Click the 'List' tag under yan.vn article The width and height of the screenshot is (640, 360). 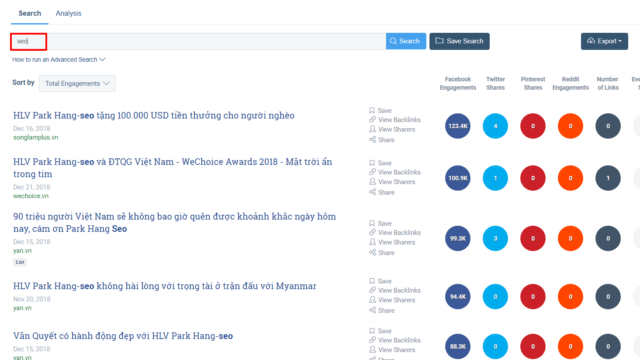[20, 262]
